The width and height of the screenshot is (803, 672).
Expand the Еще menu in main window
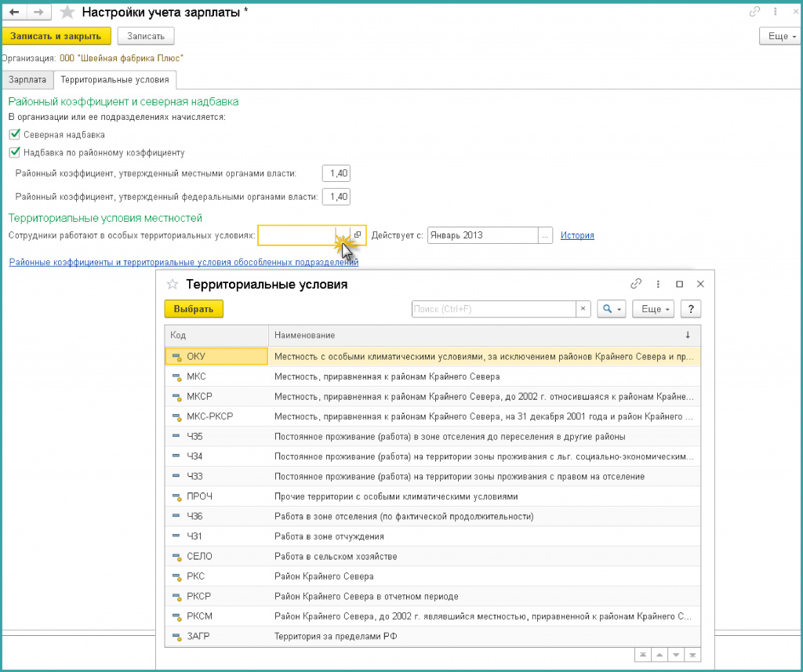pyautogui.click(x=780, y=36)
